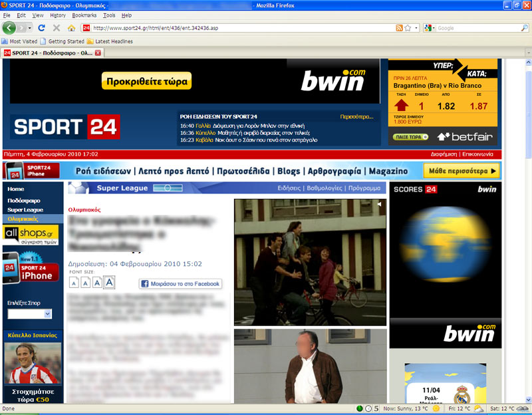This screenshot has height=415, width=532.
Task: Open Blogs in the navigation bar
Action: (x=289, y=171)
